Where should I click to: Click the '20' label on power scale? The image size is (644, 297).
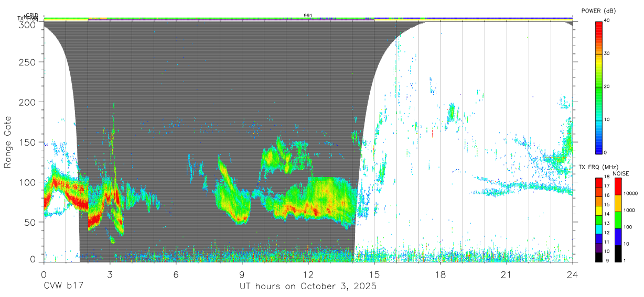click(x=608, y=87)
